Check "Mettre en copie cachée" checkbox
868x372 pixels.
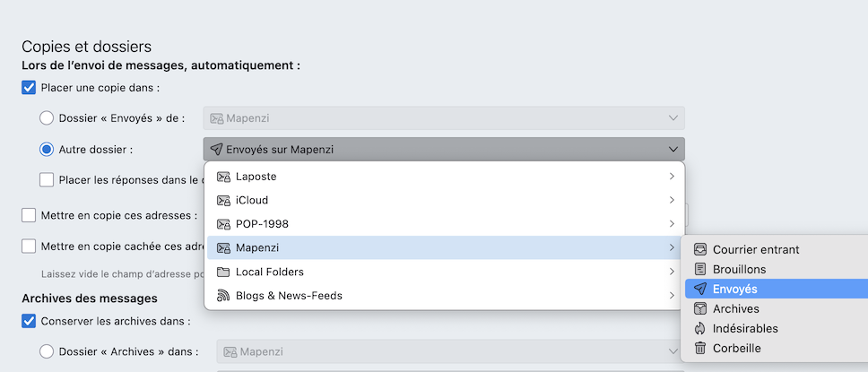tap(29, 246)
